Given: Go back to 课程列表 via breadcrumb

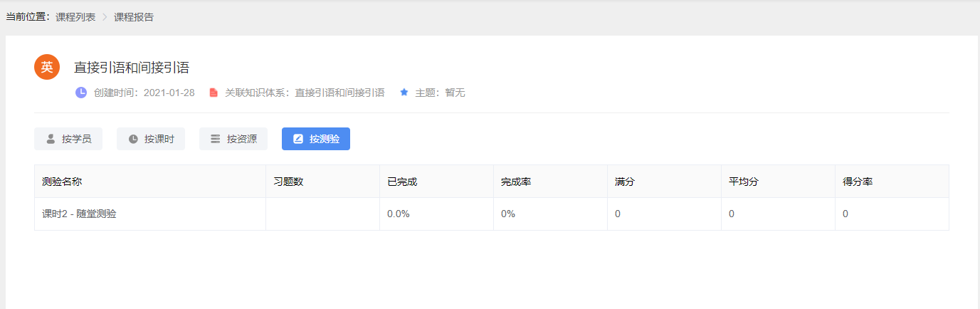Looking at the screenshot, I should click(75, 17).
